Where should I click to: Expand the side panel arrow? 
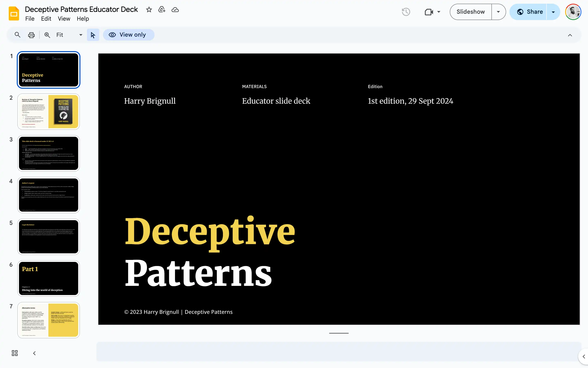584,357
